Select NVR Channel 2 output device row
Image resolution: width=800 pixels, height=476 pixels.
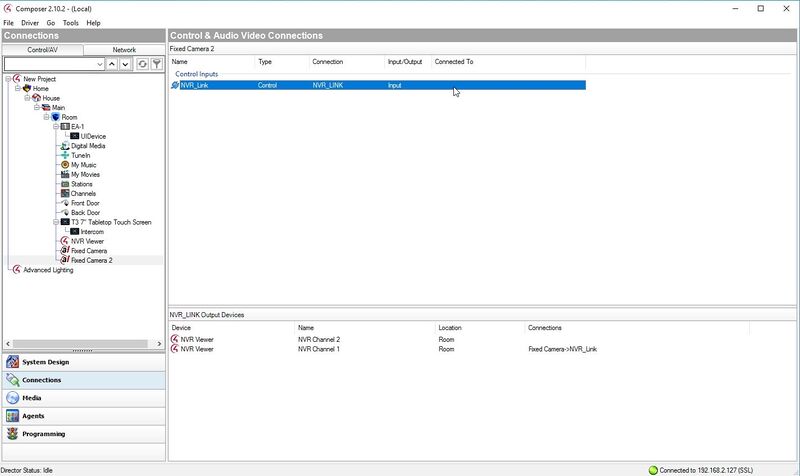[318, 340]
